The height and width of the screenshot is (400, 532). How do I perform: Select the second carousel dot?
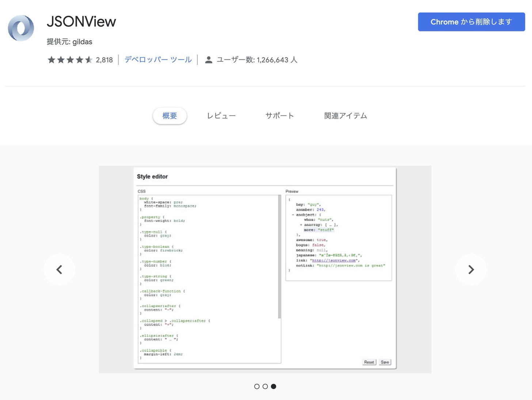click(265, 386)
